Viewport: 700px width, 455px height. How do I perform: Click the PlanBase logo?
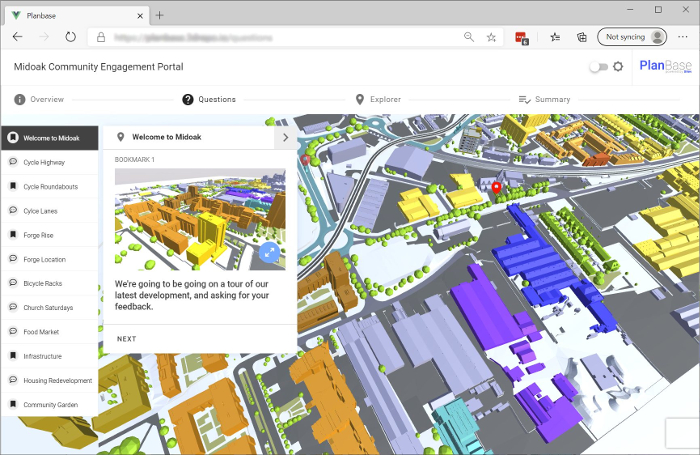[663, 67]
